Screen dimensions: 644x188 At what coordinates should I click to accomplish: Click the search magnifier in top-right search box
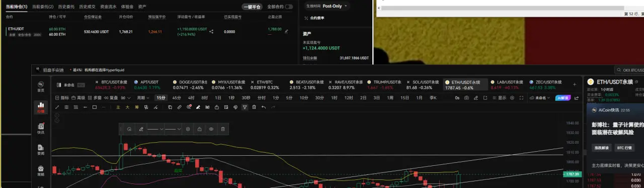(x=619, y=70)
